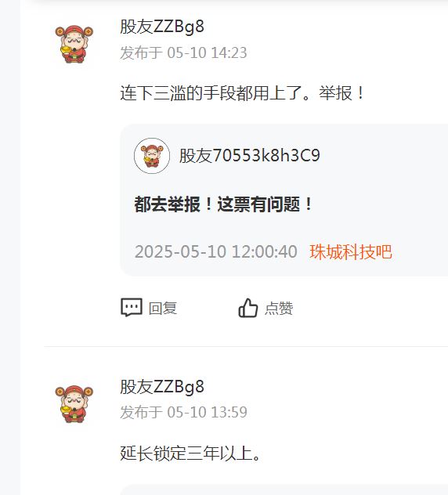Image resolution: width=448 pixels, height=495 pixels.
Task: Click the speech bubble reply icon
Action: coord(132,307)
